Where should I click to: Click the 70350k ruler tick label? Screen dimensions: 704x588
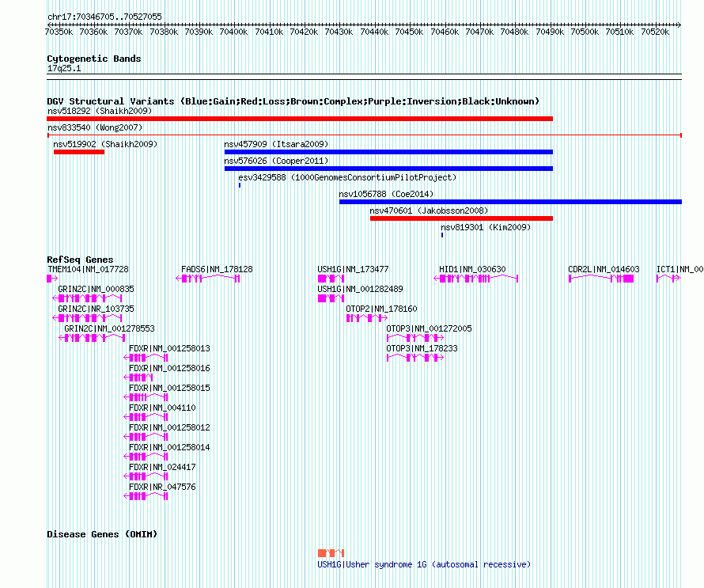pos(59,32)
